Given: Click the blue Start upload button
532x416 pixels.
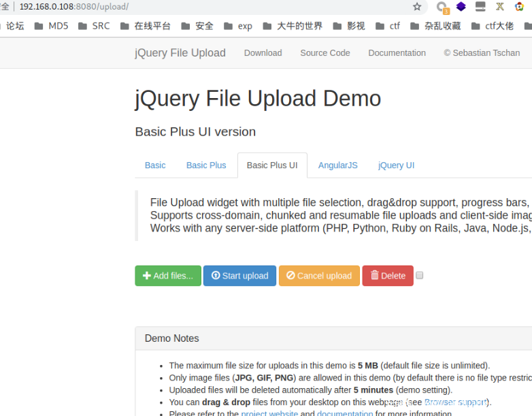Looking at the screenshot, I should (240, 276).
